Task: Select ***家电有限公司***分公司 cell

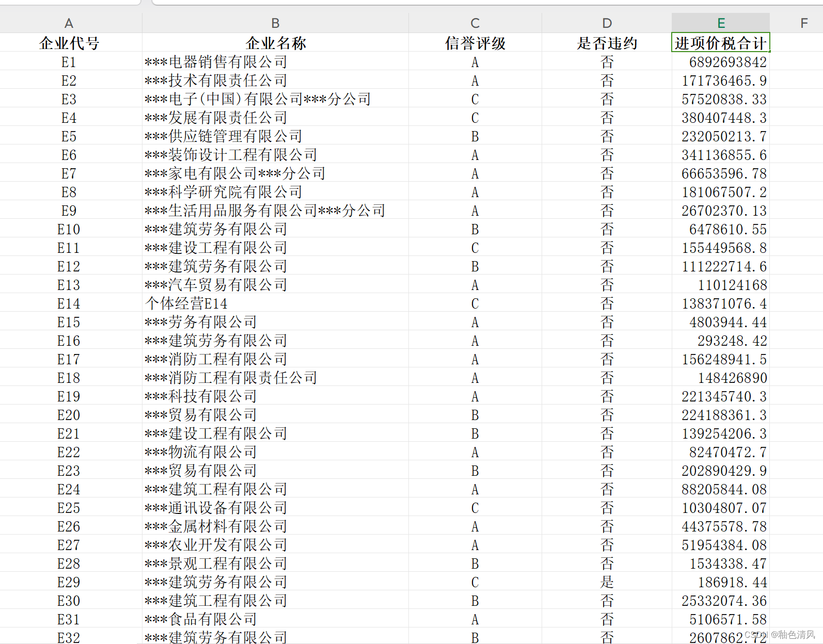Action: click(275, 173)
